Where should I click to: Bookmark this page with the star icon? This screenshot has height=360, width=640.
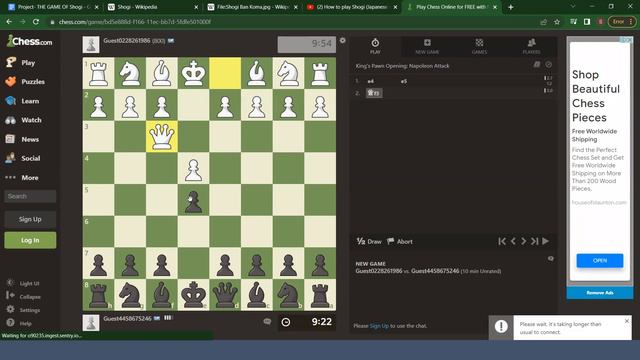coord(557,22)
